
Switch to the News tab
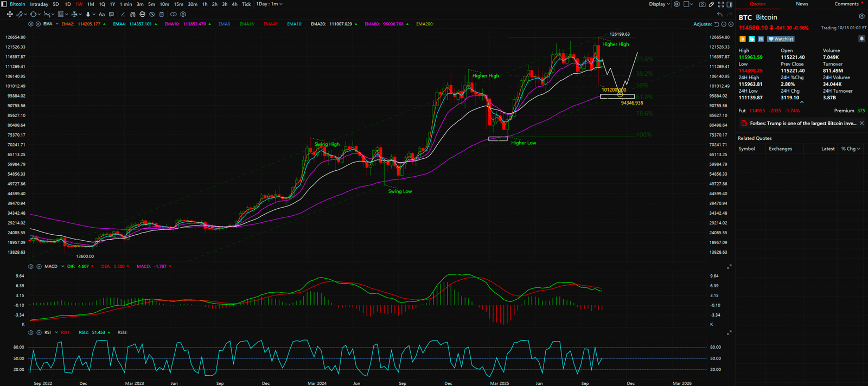tap(802, 4)
